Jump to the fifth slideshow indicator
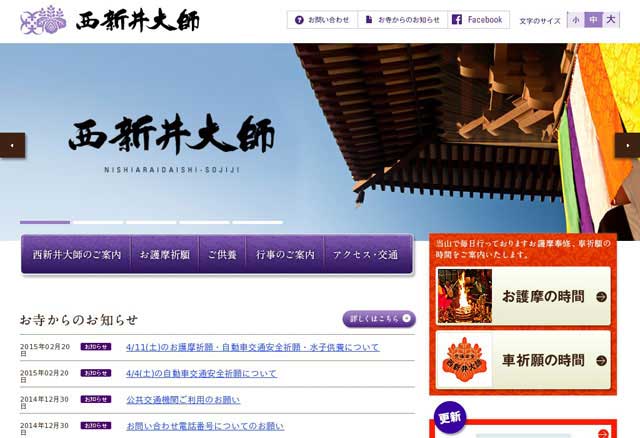This screenshot has width=640, height=438. point(258,222)
